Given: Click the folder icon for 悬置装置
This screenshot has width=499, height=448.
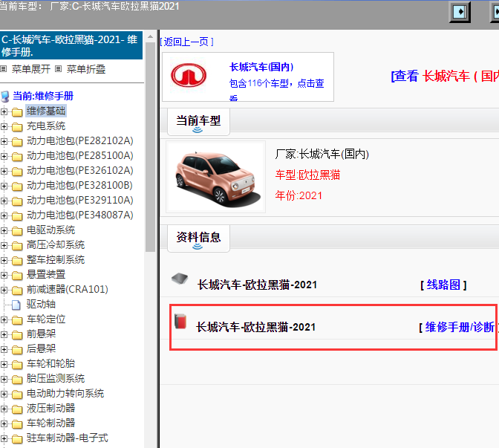Looking at the screenshot, I should (17, 275).
